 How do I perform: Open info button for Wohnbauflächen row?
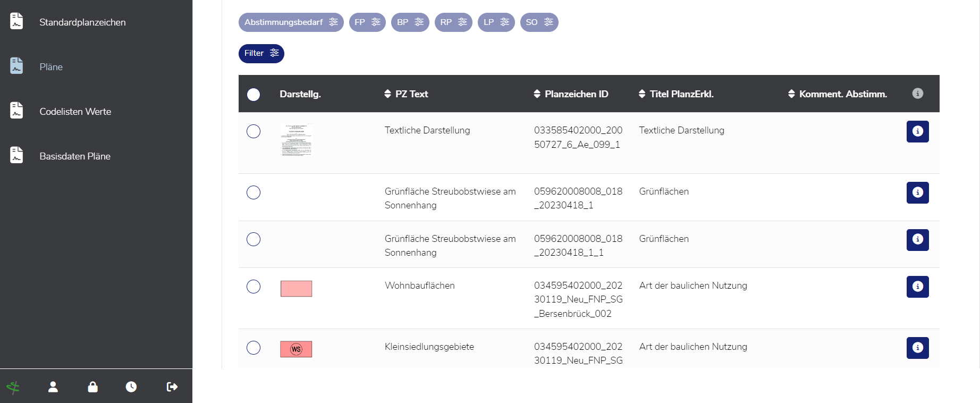(x=917, y=287)
